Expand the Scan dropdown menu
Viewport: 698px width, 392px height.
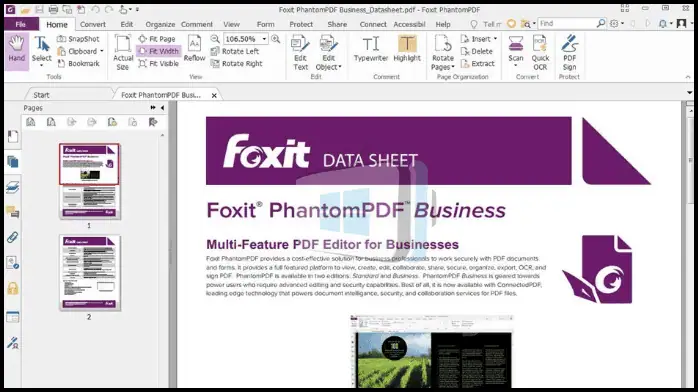pyautogui.click(x=516, y=65)
